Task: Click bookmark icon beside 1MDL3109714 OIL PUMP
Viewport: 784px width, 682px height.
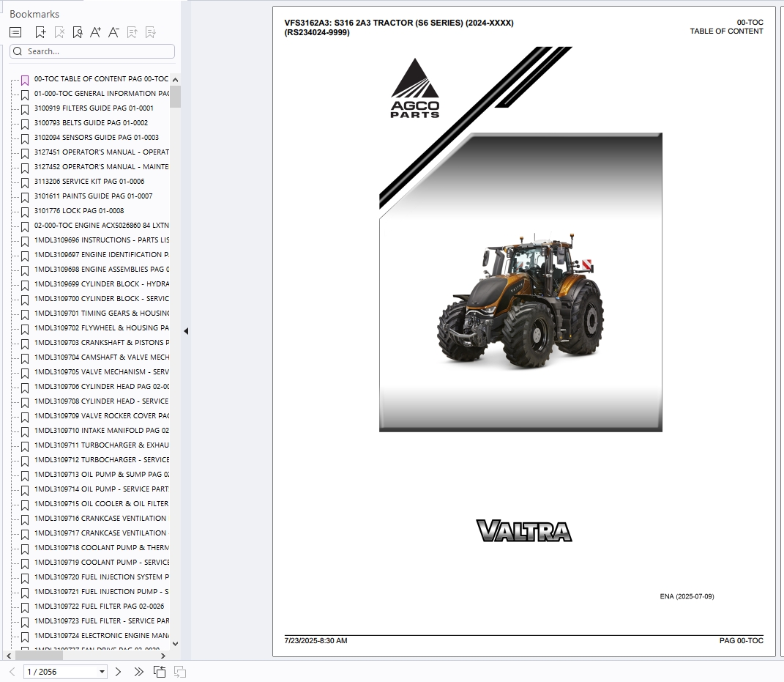Action: 25,490
